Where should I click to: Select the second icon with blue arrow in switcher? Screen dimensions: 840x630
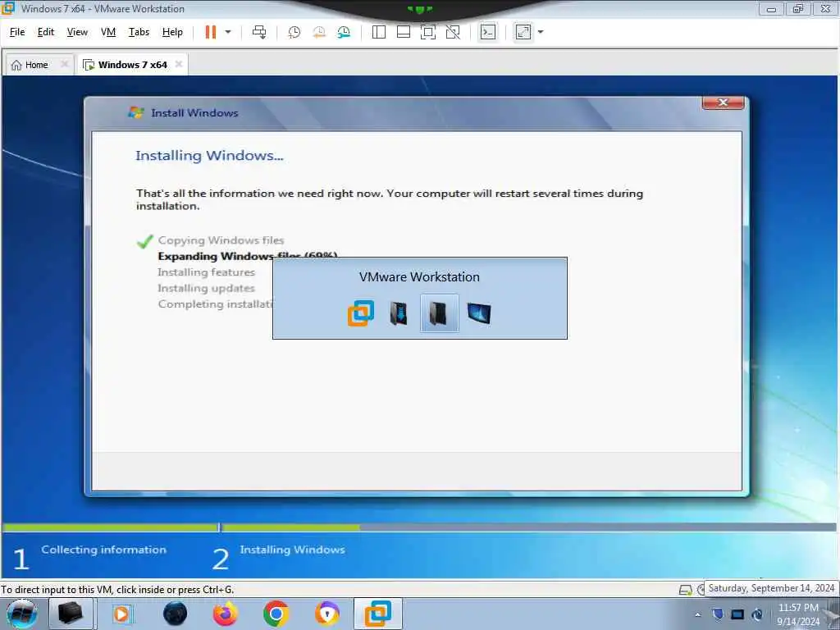pos(399,313)
